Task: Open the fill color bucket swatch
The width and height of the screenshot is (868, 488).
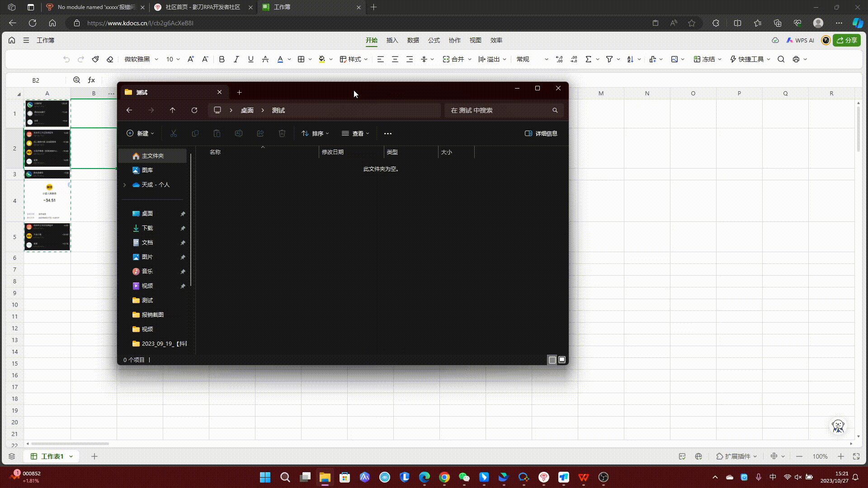Action: [x=322, y=59]
